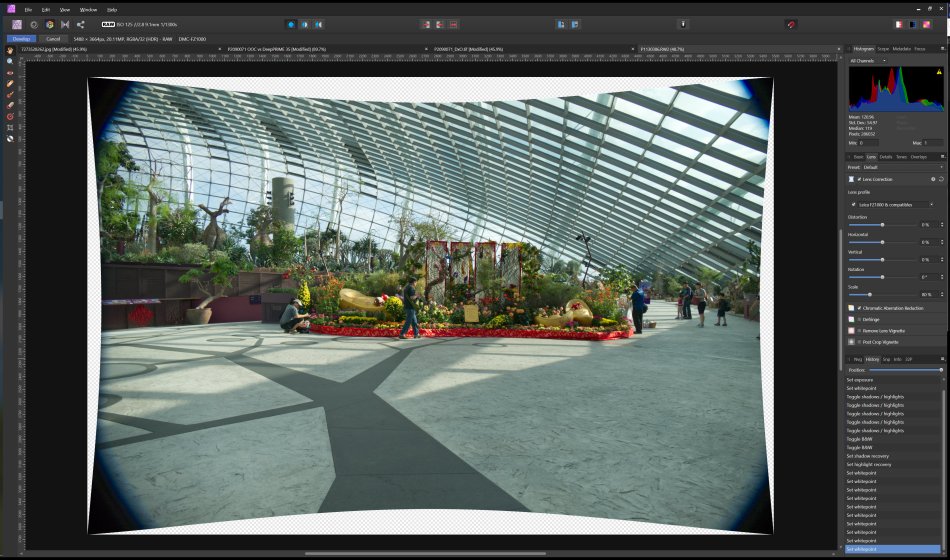This screenshot has height=560, width=950.
Task: Switch to the Tone Mapping persona icon
Action: click(65, 24)
